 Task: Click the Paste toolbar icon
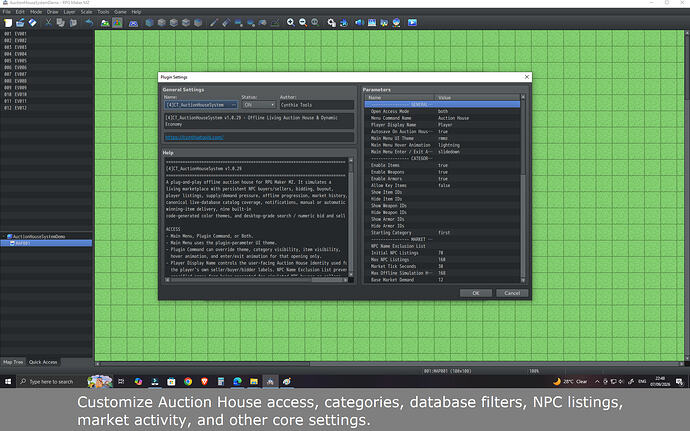coord(73,22)
